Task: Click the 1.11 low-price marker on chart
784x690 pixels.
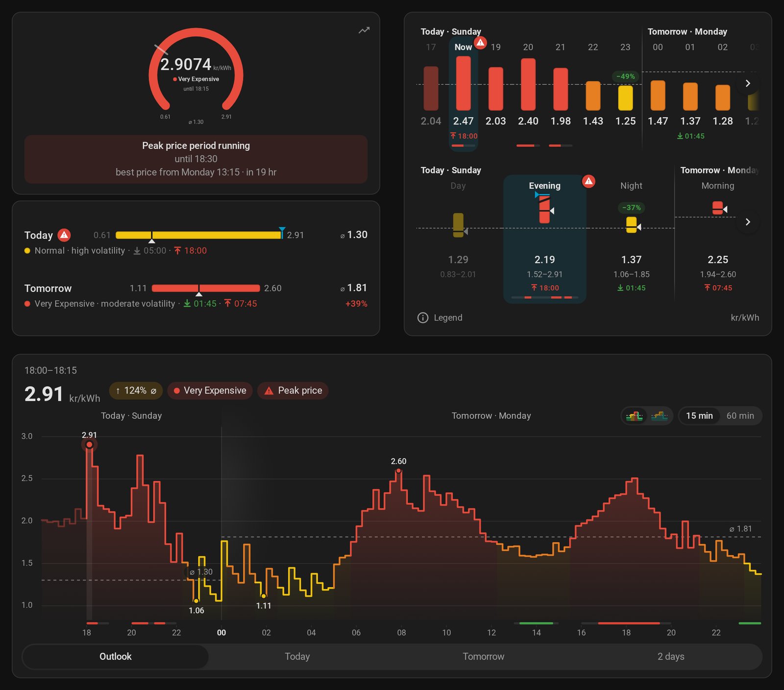Action: coord(264,596)
